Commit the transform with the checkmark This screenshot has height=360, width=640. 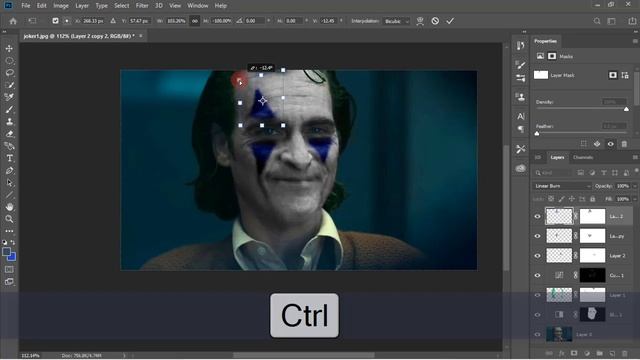(450, 21)
